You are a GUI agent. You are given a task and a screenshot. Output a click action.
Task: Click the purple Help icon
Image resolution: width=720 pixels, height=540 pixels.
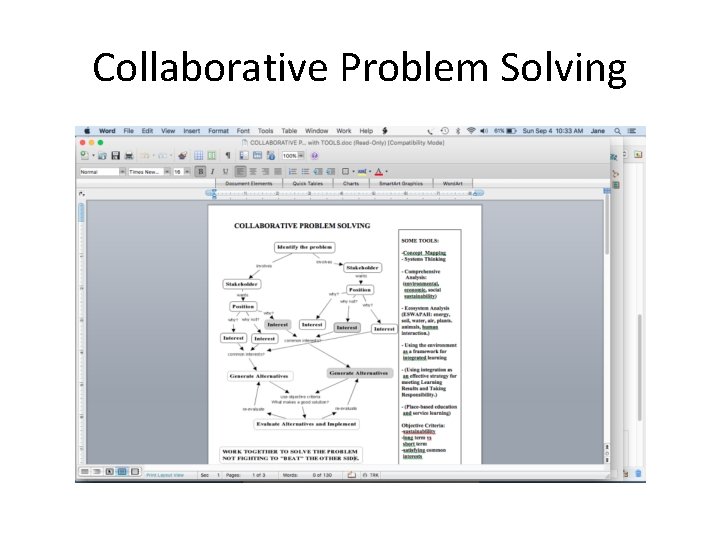[x=315, y=156]
